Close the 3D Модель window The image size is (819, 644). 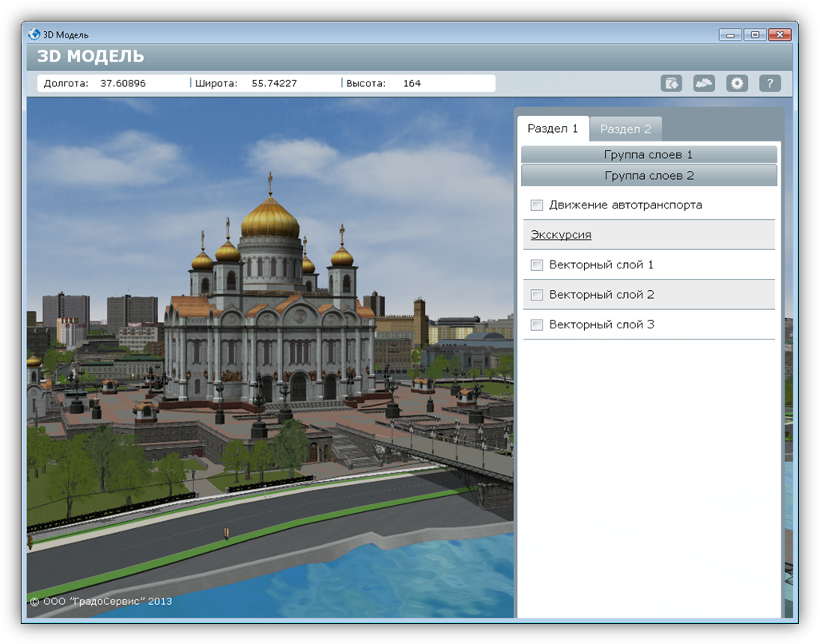point(781,34)
